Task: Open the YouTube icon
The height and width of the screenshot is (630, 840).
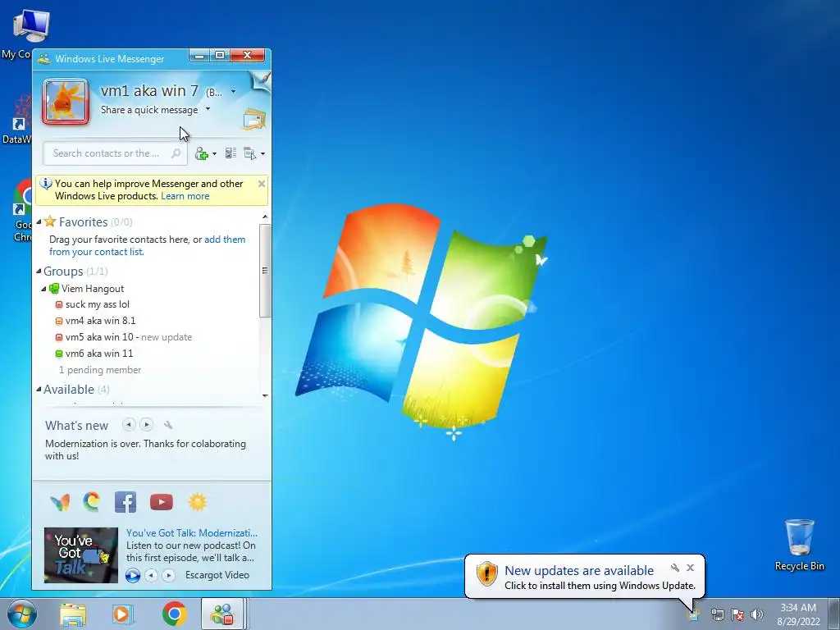Action: coord(162,502)
